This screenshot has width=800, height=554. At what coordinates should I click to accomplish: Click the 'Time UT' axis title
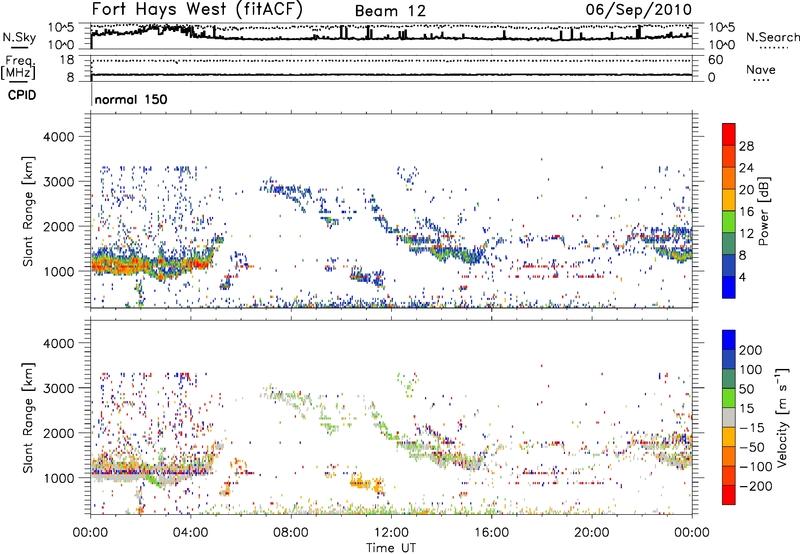tap(391, 548)
